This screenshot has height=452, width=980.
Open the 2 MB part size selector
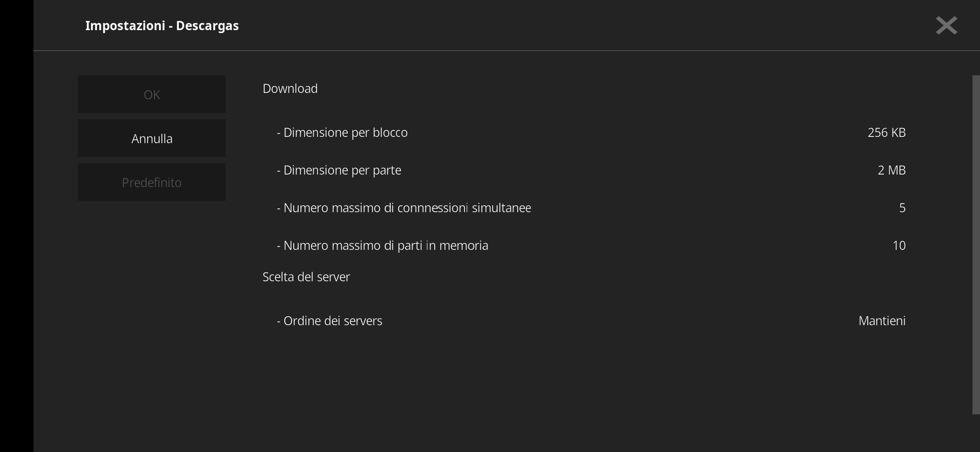pyautogui.click(x=891, y=170)
